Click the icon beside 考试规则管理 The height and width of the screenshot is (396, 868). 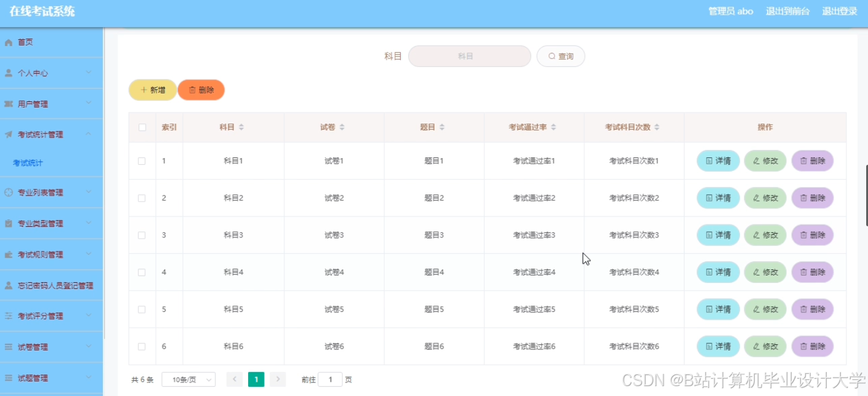click(x=9, y=255)
